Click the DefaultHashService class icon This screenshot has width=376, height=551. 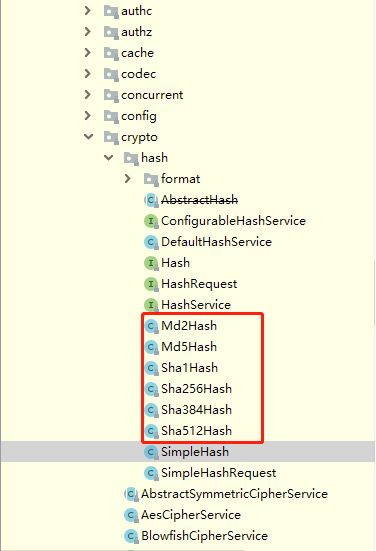click(151, 242)
